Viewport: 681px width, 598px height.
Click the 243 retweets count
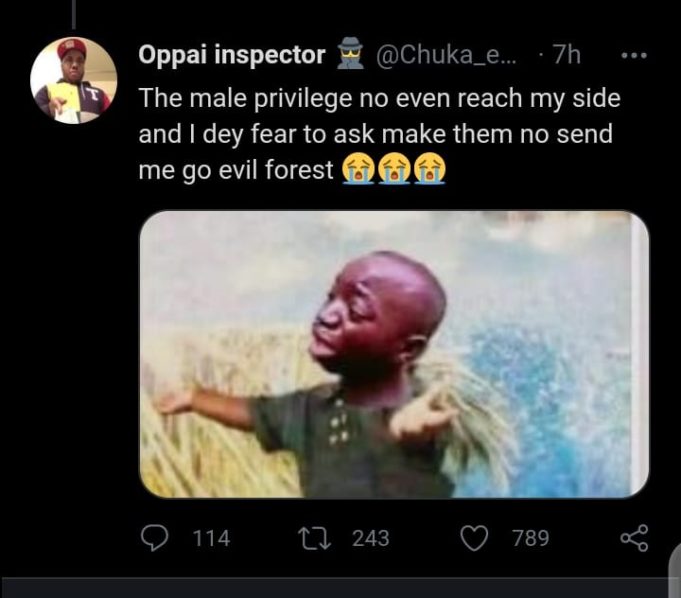pos(370,538)
